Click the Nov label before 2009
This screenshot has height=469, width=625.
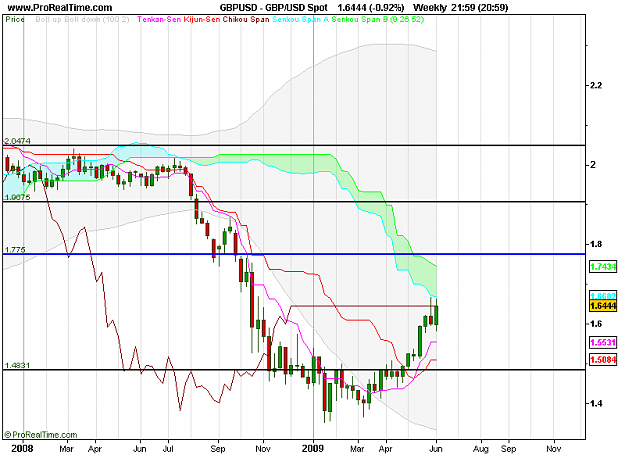point(263,449)
